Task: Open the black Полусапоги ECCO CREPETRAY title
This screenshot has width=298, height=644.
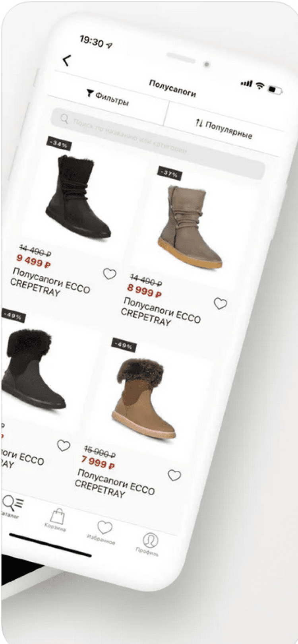Action: pyautogui.click(x=50, y=282)
